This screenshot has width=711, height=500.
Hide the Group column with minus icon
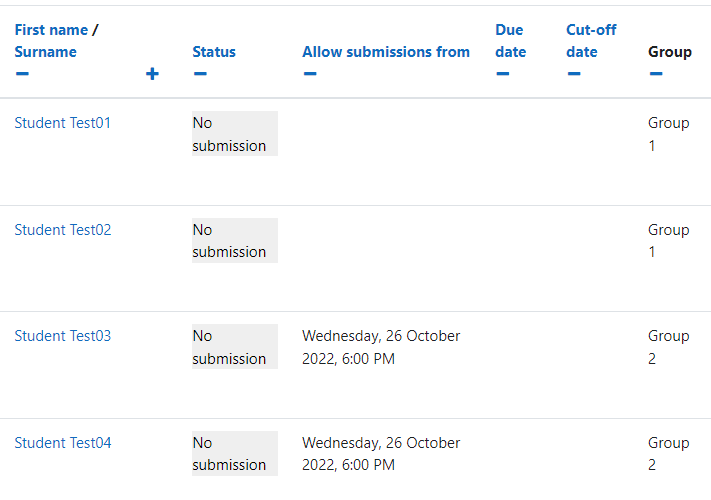pos(656,73)
